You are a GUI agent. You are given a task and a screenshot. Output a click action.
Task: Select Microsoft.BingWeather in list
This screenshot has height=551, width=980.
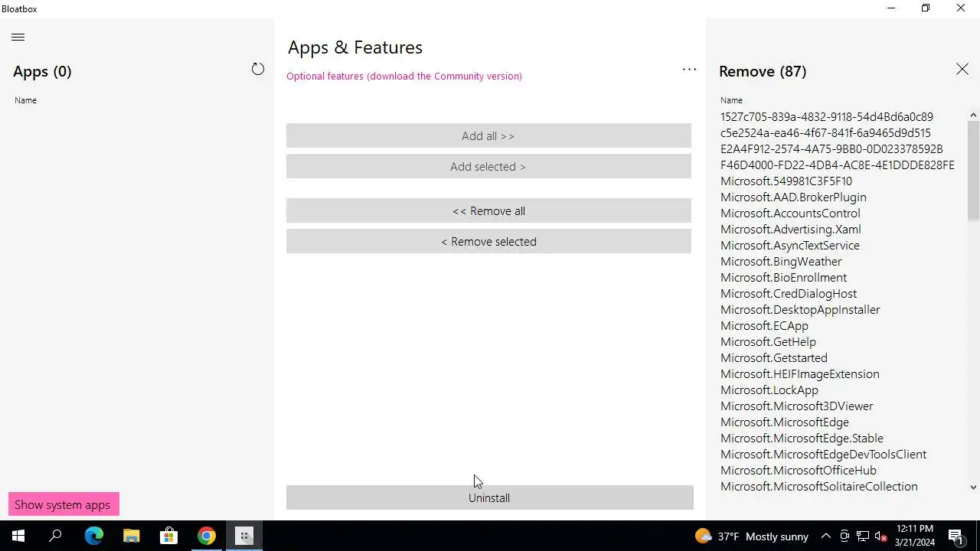coord(781,262)
